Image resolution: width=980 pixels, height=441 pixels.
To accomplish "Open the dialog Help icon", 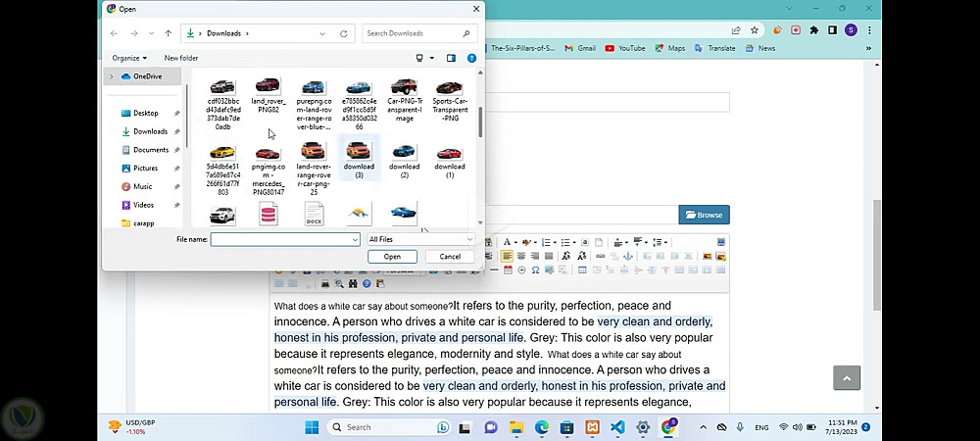I will point(472,58).
